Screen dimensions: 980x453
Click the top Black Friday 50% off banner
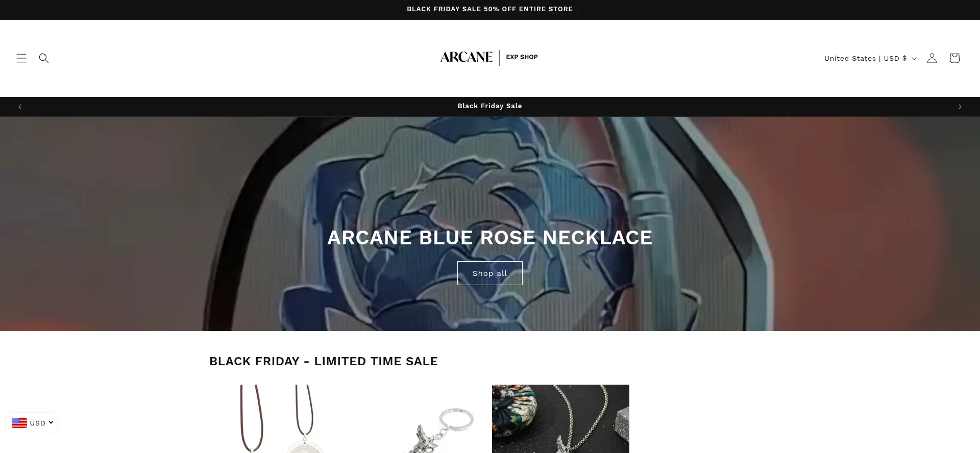pyautogui.click(x=490, y=9)
